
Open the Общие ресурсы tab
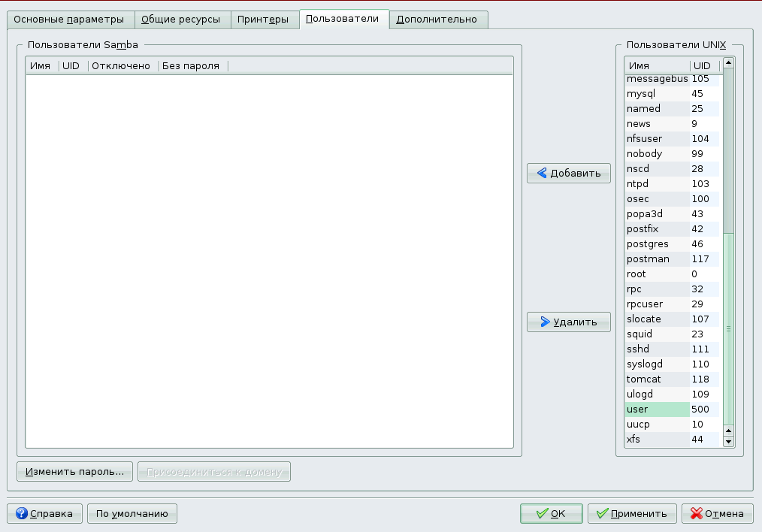pos(181,19)
